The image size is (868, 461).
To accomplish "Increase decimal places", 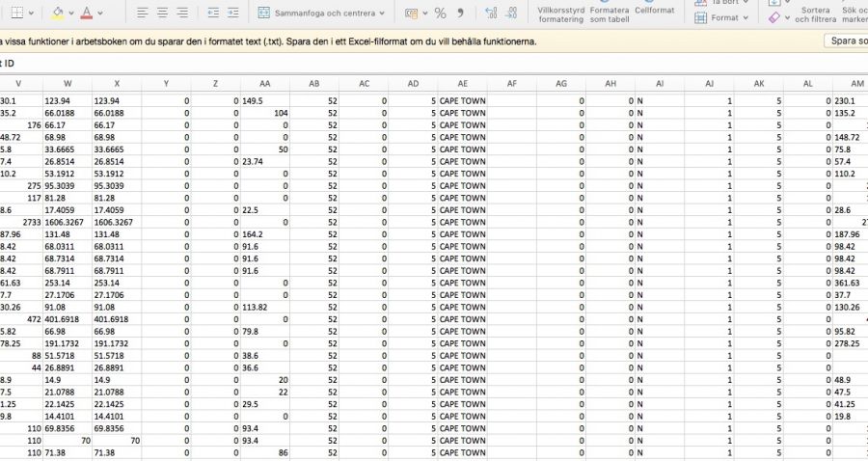I will 491,13.
